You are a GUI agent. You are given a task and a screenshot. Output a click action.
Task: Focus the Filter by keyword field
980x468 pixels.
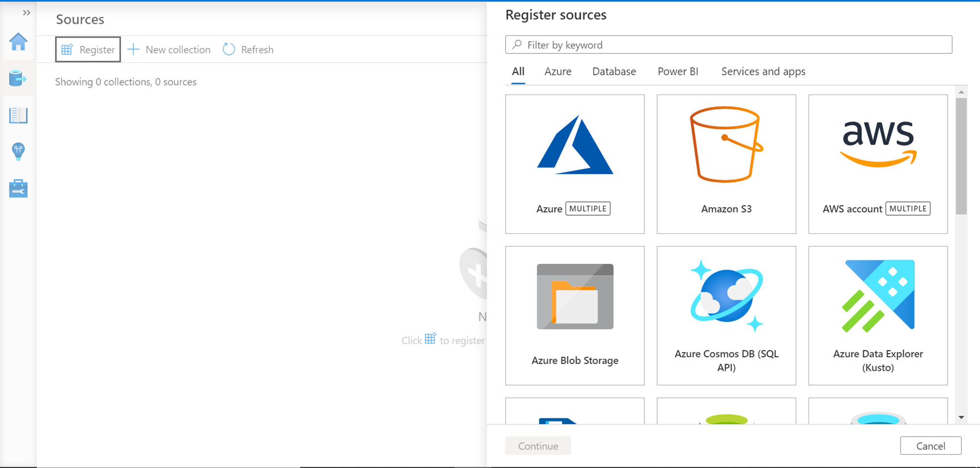(x=729, y=45)
